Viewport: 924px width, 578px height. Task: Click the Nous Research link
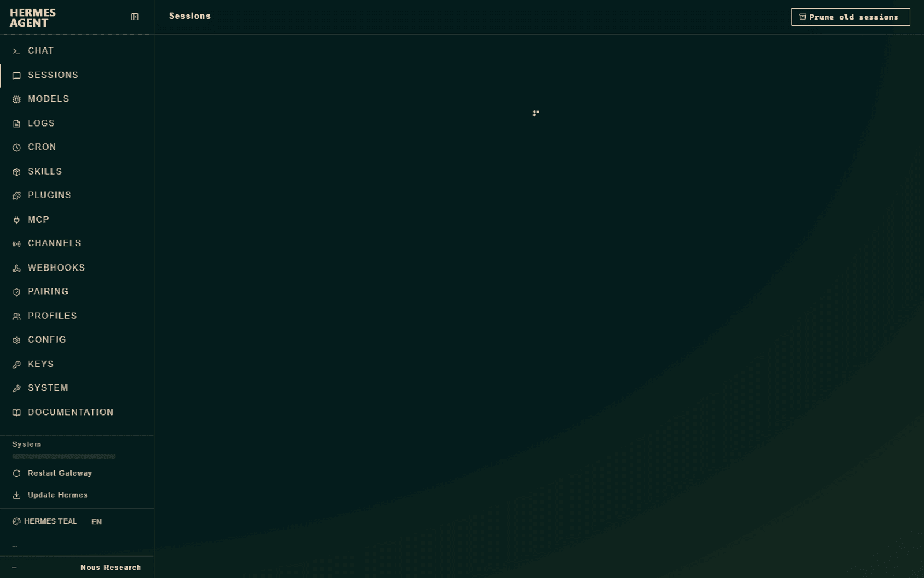click(x=111, y=568)
